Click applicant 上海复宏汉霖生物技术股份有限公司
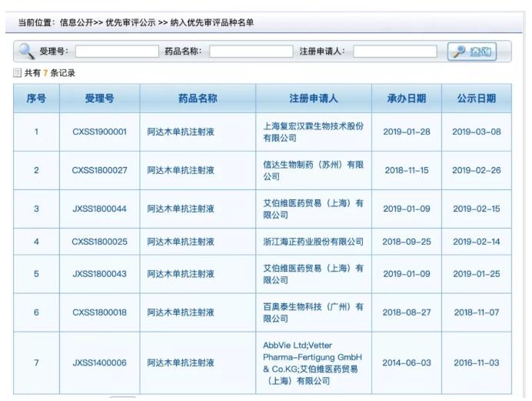 [x=313, y=132]
